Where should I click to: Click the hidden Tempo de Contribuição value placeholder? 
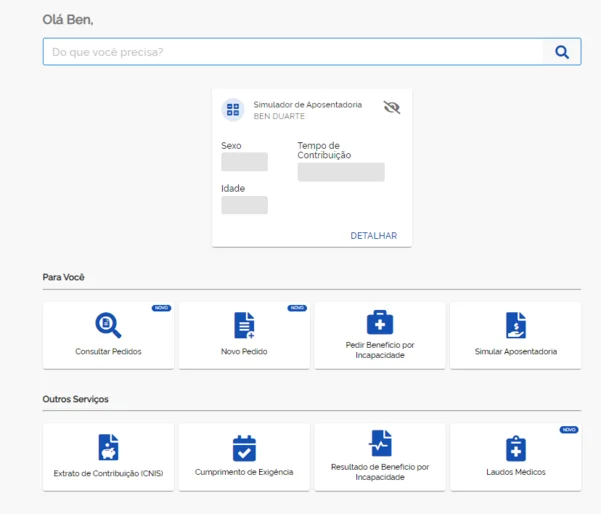[x=341, y=172]
